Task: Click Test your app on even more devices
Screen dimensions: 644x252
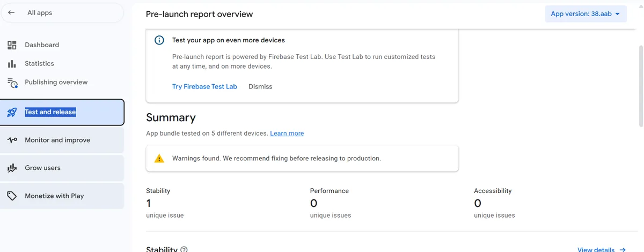Action: pos(228,40)
